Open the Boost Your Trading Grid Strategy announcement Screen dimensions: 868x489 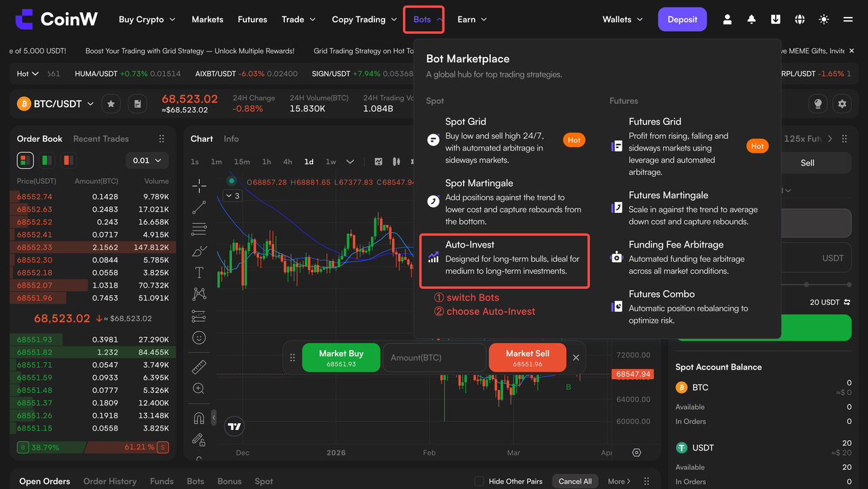190,51
